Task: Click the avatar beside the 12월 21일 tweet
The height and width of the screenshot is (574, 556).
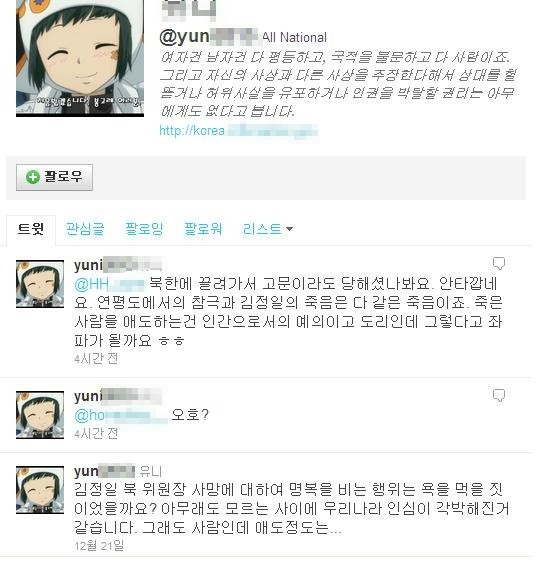Action: click(x=40, y=490)
